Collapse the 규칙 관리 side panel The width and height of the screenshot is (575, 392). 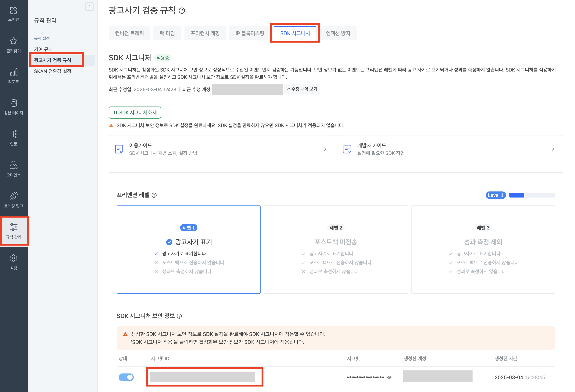[89, 6]
